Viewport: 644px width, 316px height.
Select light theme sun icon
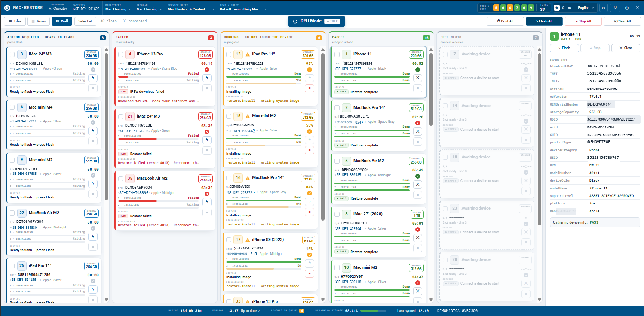[557, 8]
